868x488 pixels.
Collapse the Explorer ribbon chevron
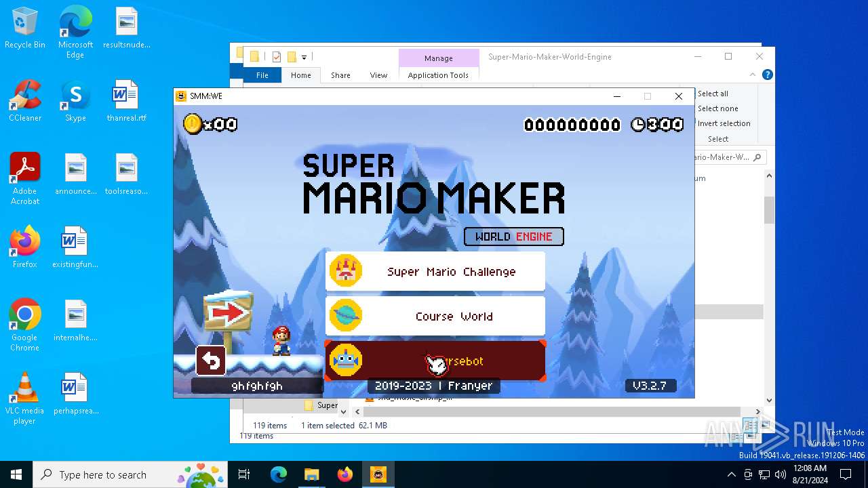(753, 75)
